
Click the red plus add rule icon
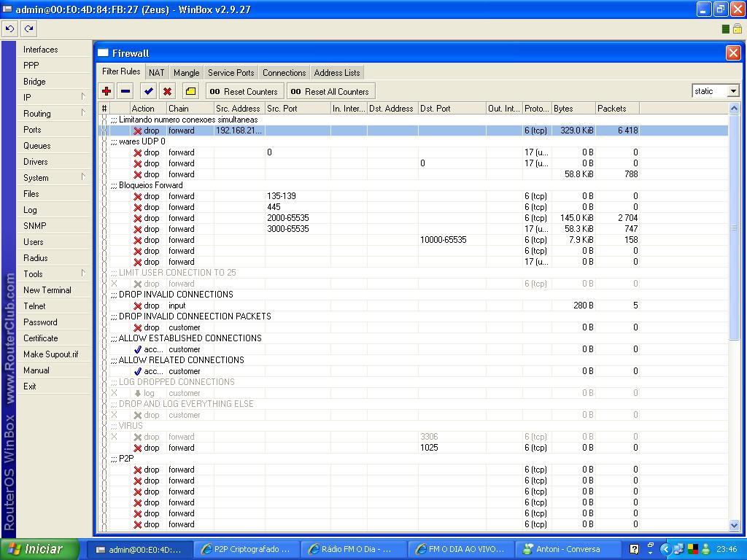pos(107,91)
